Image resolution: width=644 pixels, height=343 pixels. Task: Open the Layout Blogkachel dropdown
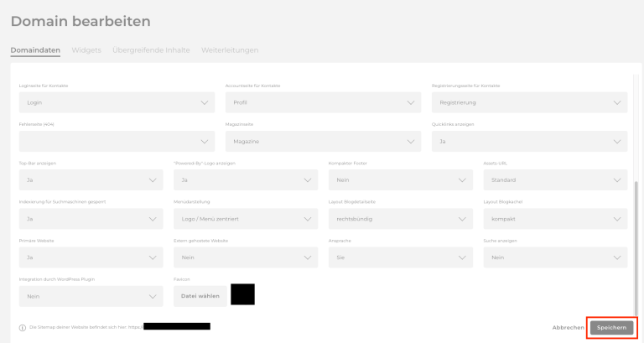click(x=555, y=219)
